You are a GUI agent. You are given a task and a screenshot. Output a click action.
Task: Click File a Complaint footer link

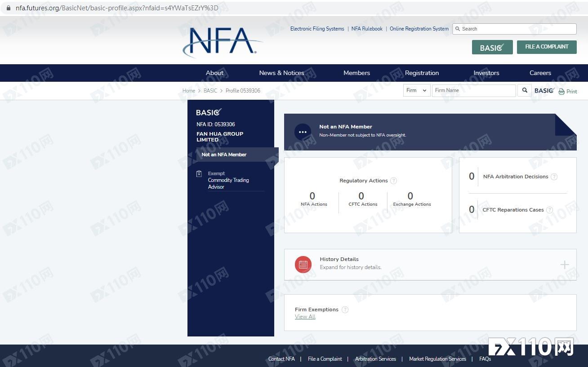click(x=325, y=359)
